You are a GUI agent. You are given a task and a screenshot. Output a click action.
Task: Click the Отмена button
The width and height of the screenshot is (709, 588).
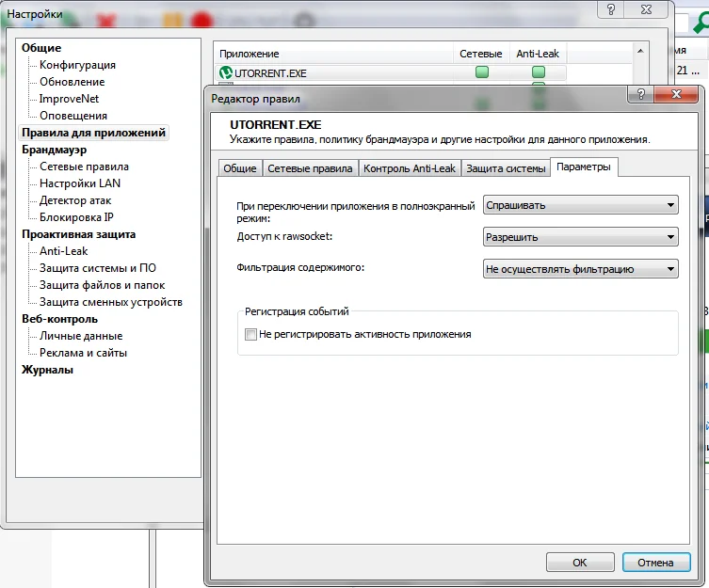coord(655,563)
